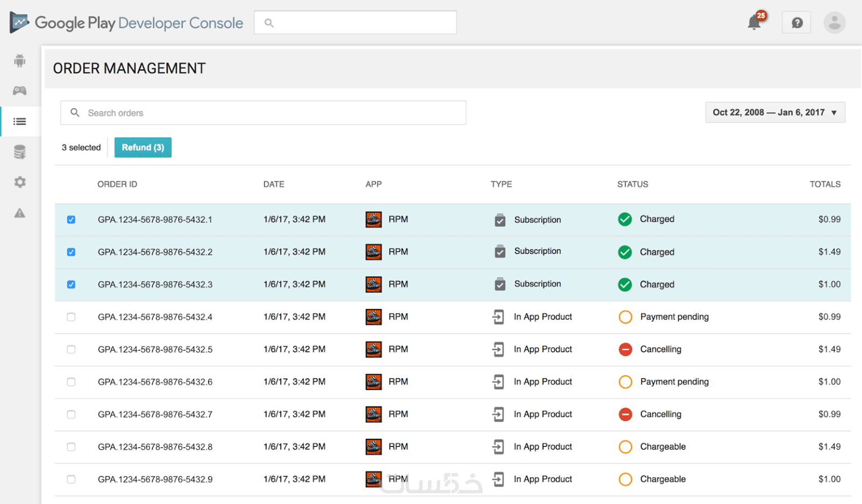Click the APP column header
The width and height of the screenshot is (862, 504).
tap(373, 184)
